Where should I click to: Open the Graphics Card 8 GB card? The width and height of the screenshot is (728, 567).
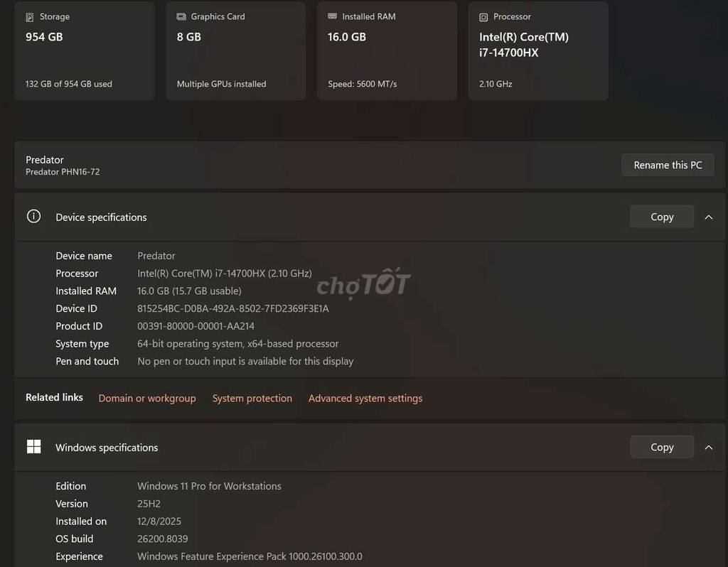pyautogui.click(x=236, y=50)
